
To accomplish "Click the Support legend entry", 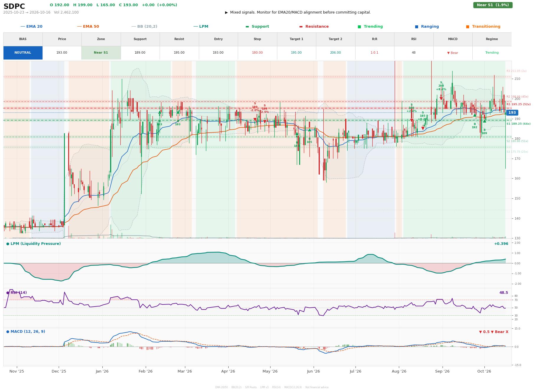I will pyautogui.click(x=257, y=27).
